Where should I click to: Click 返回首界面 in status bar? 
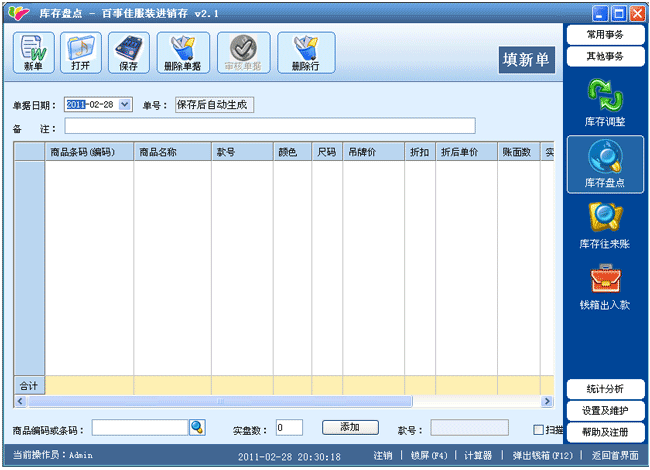[x=615, y=455]
